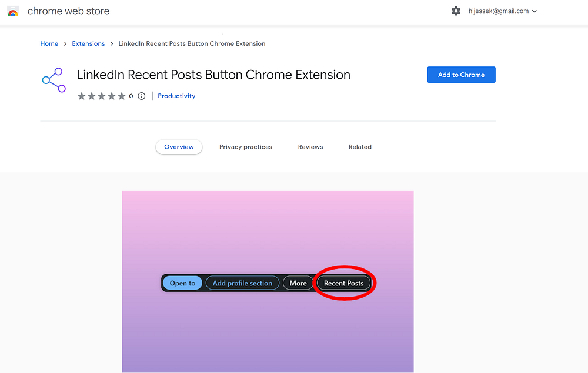Image resolution: width=588 pixels, height=373 pixels.
Task: Open settings via the gear icon
Action: click(x=456, y=11)
